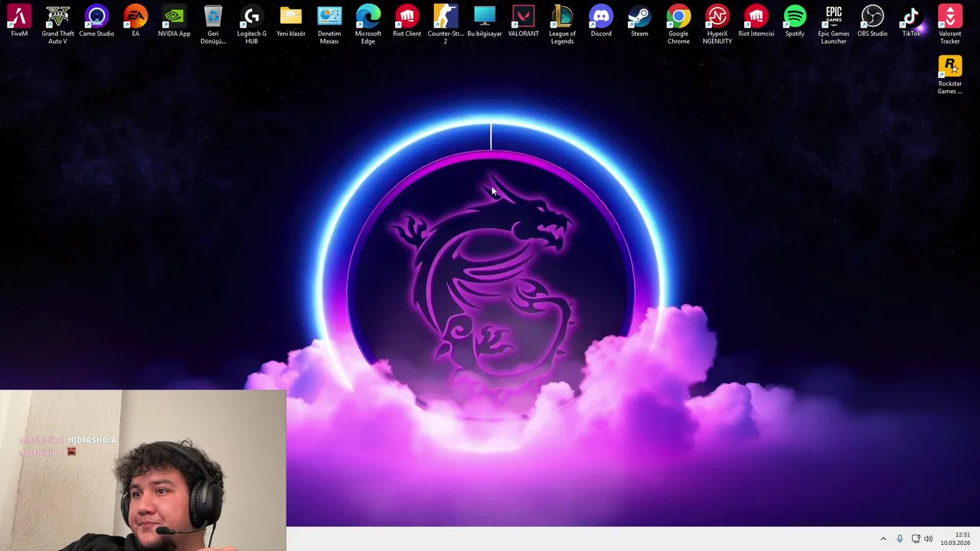
Task: Select the Microsoft Edge shortcut
Action: click(x=368, y=24)
